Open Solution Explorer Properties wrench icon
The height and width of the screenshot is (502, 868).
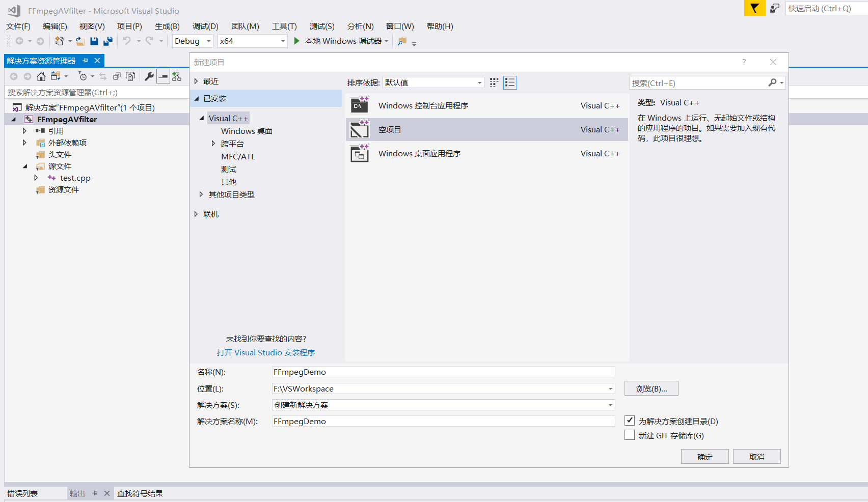(x=149, y=76)
